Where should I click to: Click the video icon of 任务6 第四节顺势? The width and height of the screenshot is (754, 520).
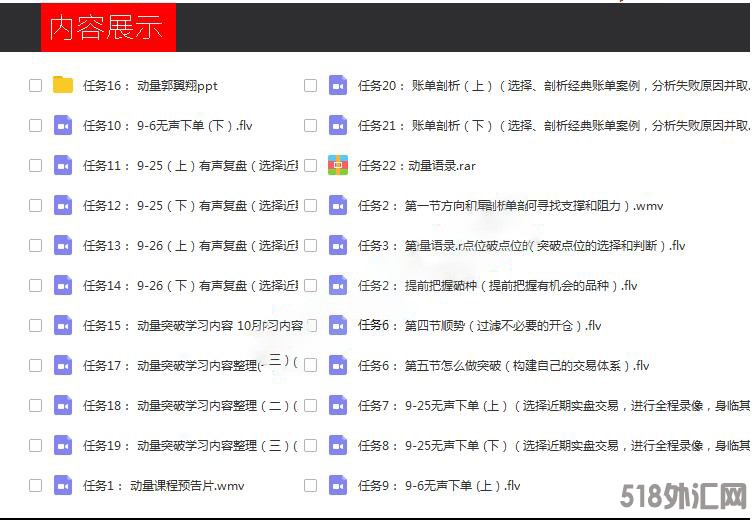coord(338,325)
